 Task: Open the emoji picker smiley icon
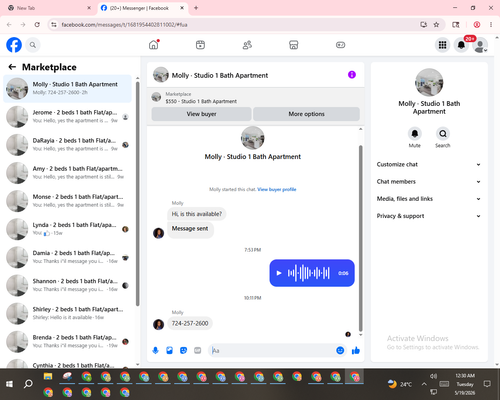(340, 350)
